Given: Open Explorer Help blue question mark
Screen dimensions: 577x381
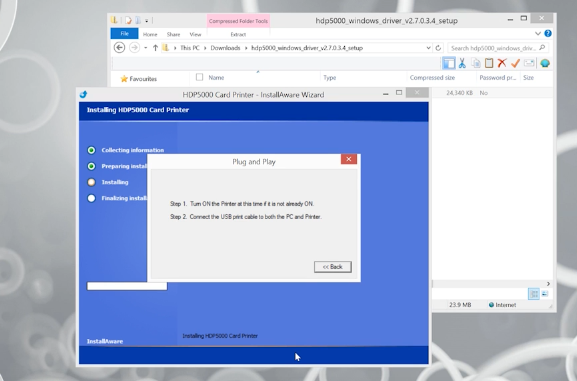Looking at the screenshot, I should click(548, 33).
